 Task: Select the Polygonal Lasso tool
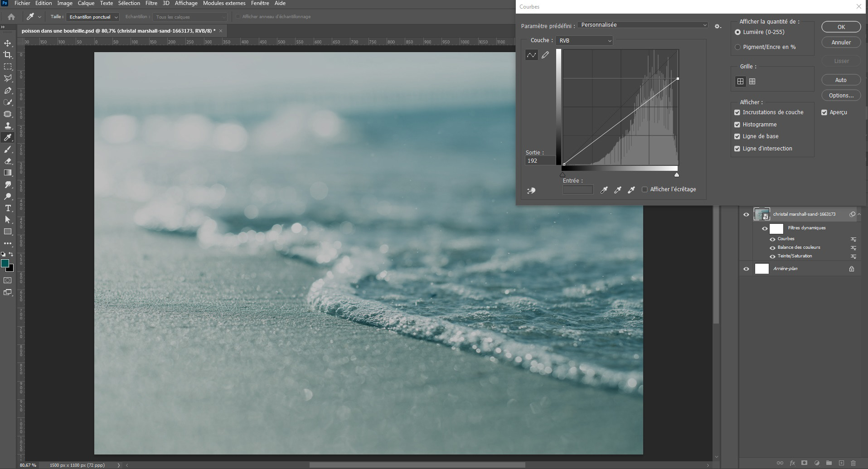pos(8,78)
